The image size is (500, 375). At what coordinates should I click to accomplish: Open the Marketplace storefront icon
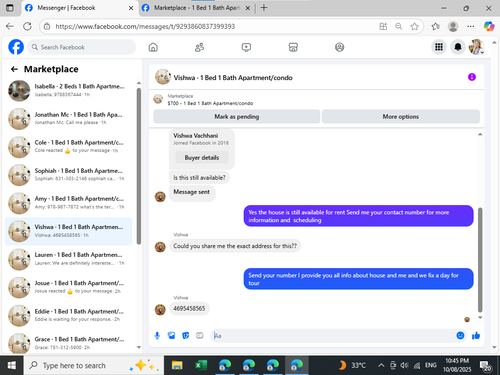[293, 47]
